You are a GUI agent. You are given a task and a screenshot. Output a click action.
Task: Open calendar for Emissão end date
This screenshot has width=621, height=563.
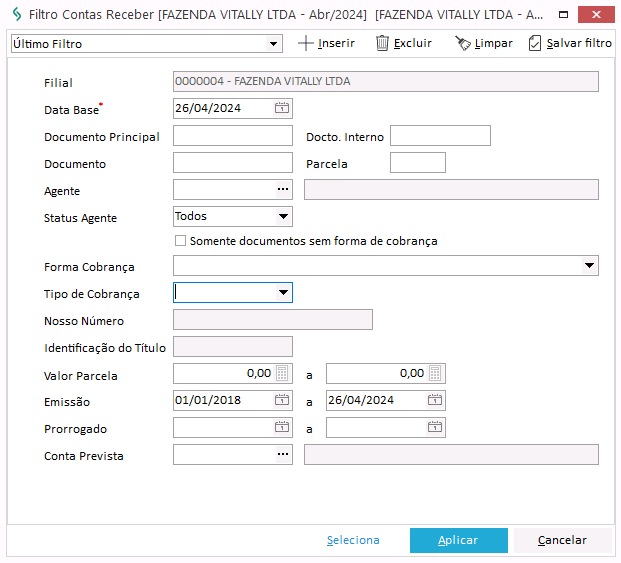(x=435, y=400)
